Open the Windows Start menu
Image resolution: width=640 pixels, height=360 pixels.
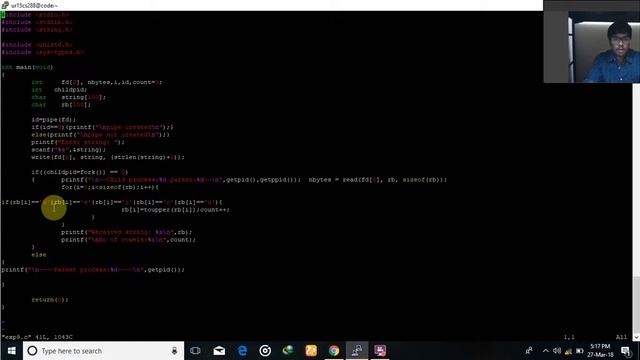[x=11, y=351]
